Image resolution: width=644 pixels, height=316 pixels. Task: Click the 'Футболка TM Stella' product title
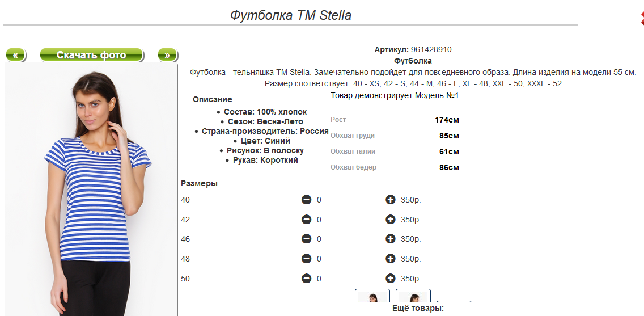coord(290,15)
